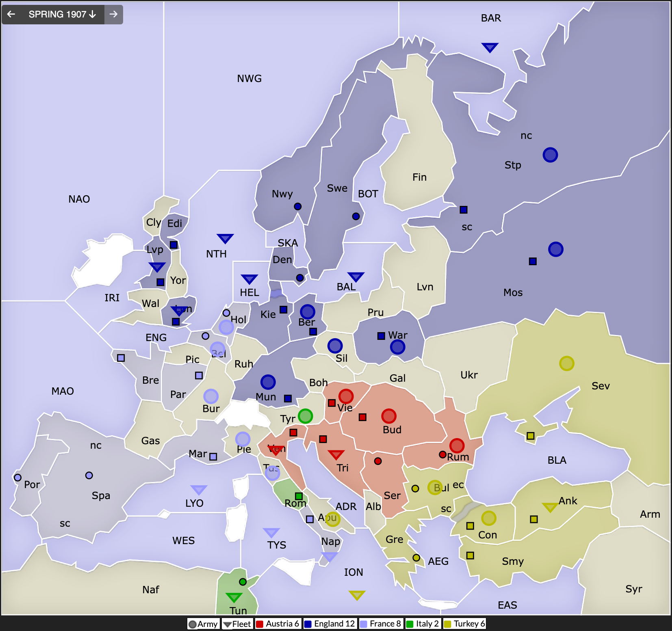This screenshot has width=672, height=631.
Task: Click the Marseilles supply center square
Action: click(x=213, y=456)
